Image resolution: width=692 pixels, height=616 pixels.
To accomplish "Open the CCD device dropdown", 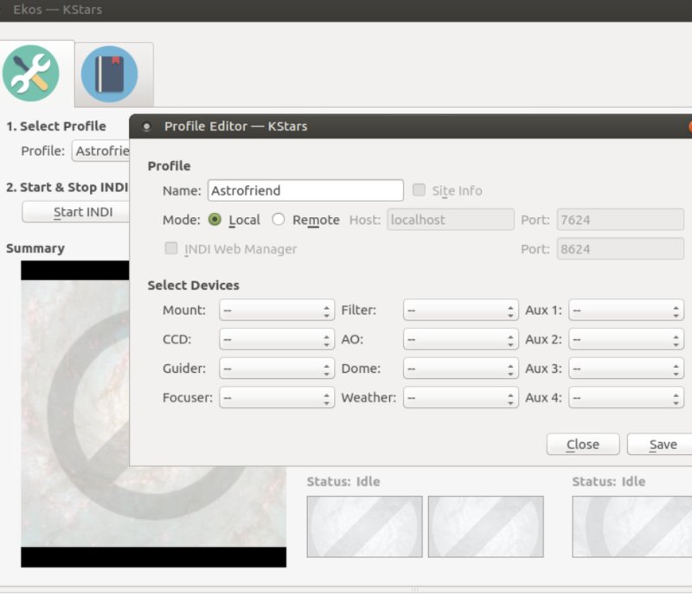I will click(x=276, y=340).
